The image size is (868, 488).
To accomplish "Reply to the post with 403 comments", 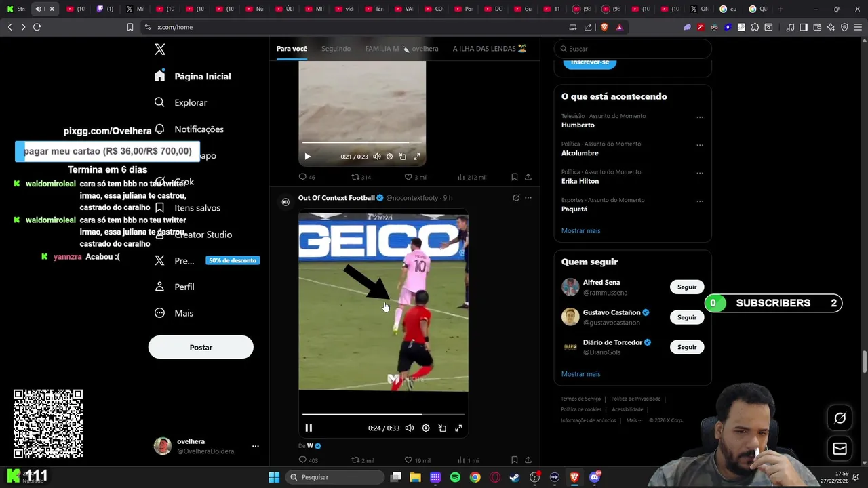I will (x=308, y=460).
